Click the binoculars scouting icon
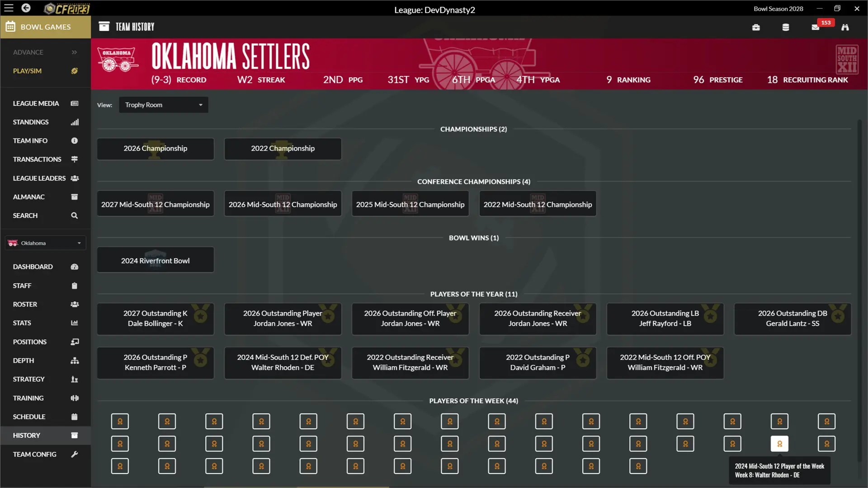868x488 pixels. click(845, 27)
